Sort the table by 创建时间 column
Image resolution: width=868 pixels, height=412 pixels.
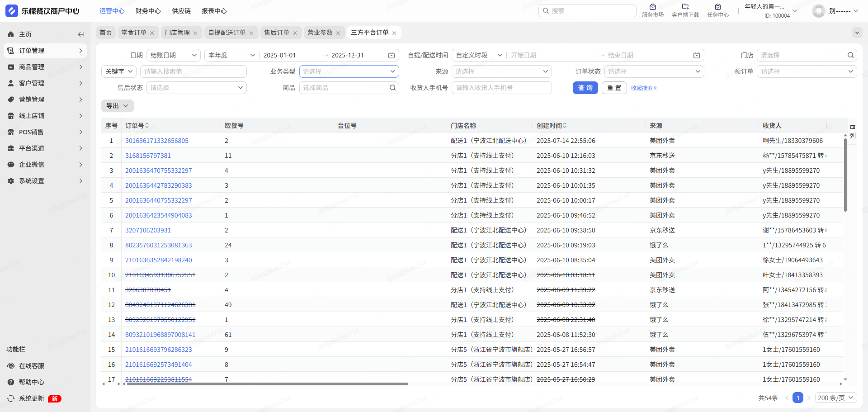coord(565,126)
